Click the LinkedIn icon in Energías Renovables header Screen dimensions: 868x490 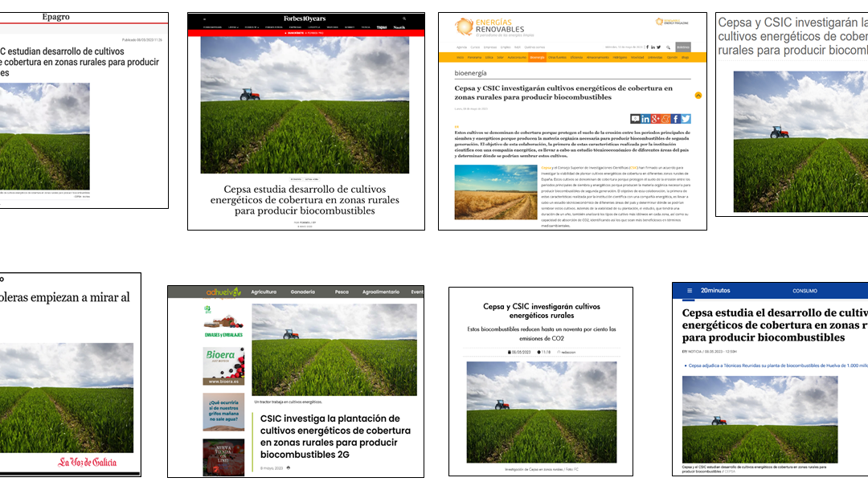(x=653, y=47)
